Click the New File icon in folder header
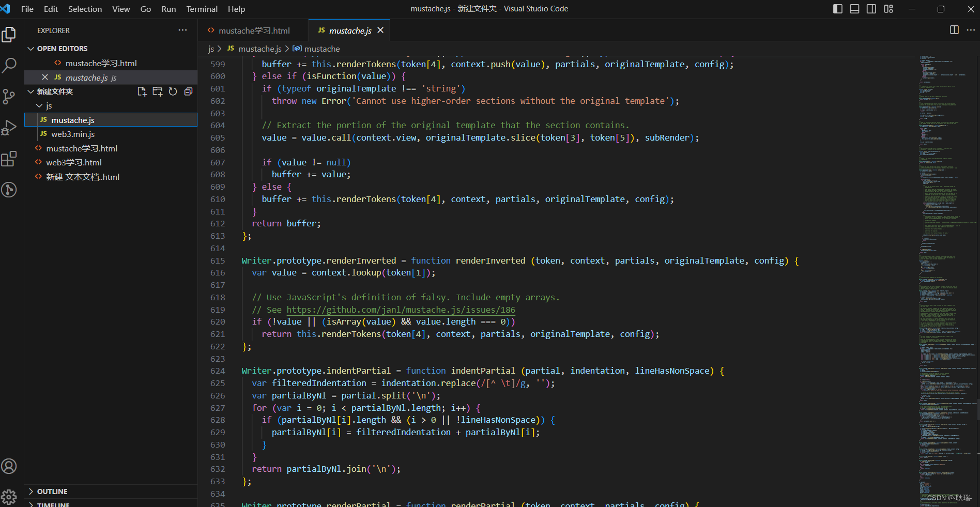The image size is (980, 507). tap(142, 91)
